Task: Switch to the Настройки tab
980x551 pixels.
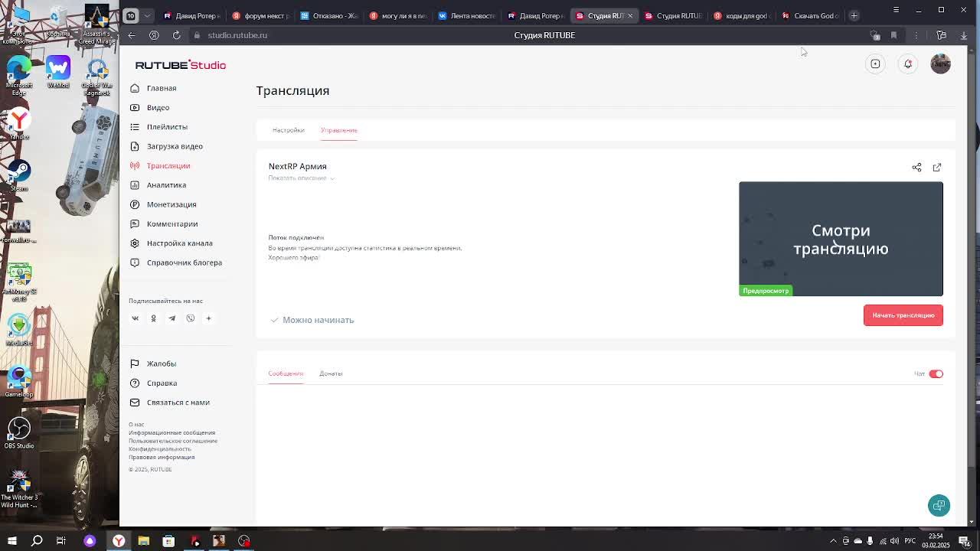Action: (288, 130)
